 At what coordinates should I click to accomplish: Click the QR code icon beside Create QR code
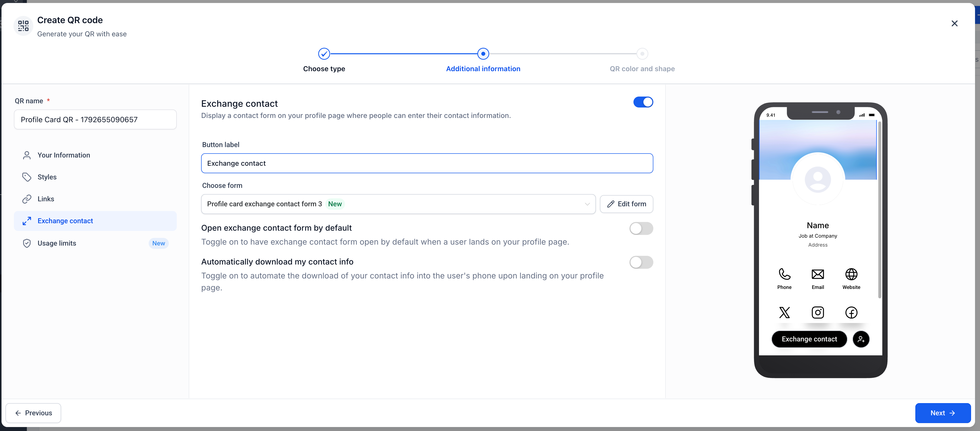pyautogui.click(x=23, y=26)
